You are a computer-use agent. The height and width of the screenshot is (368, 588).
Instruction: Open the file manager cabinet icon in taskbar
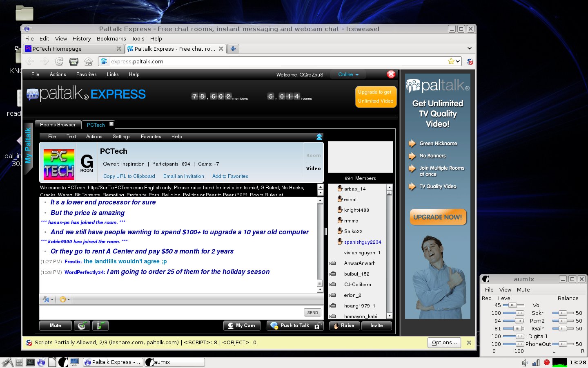tap(19, 362)
